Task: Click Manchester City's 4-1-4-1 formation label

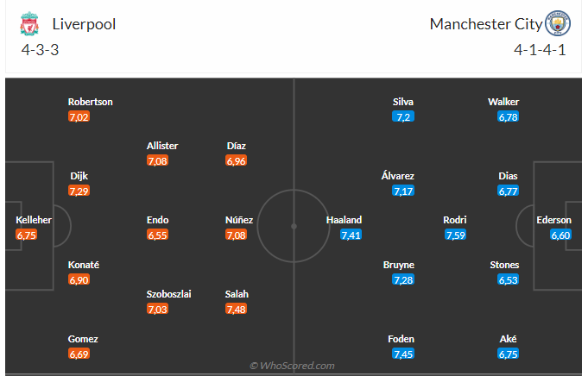Action: tap(539, 49)
